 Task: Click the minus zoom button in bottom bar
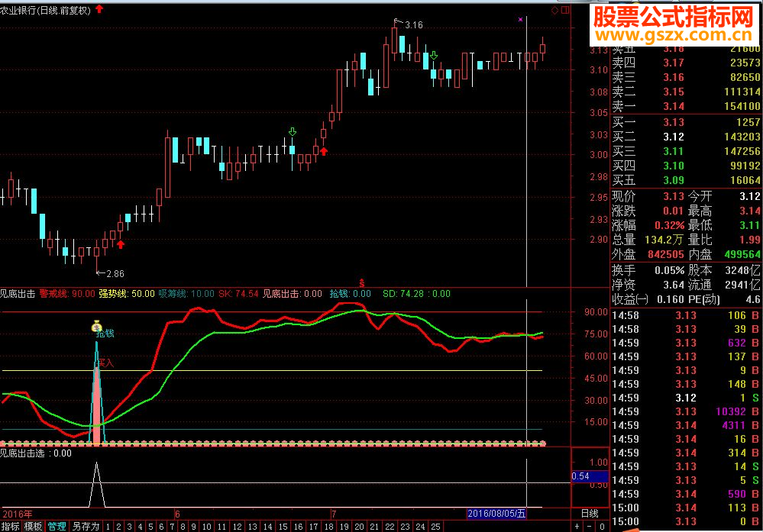tap(590, 526)
